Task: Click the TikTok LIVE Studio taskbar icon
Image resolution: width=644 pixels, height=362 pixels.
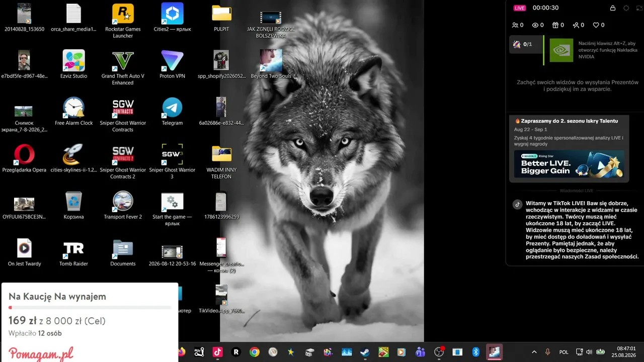Action: coord(217,352)
